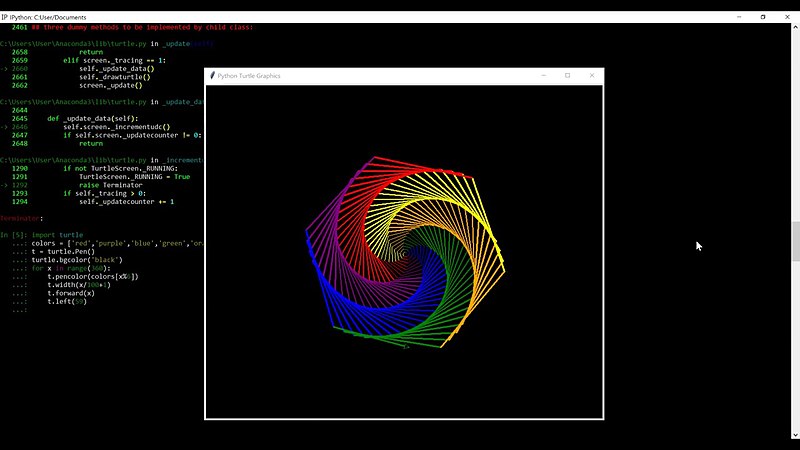Viewport: 800px width, 450px height.
Task: Close the IPython console window
Action: 787,17
